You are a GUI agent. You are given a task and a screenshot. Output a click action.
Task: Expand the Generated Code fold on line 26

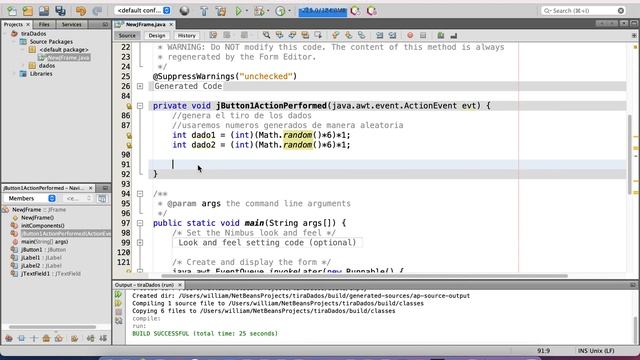click(140, 86)
